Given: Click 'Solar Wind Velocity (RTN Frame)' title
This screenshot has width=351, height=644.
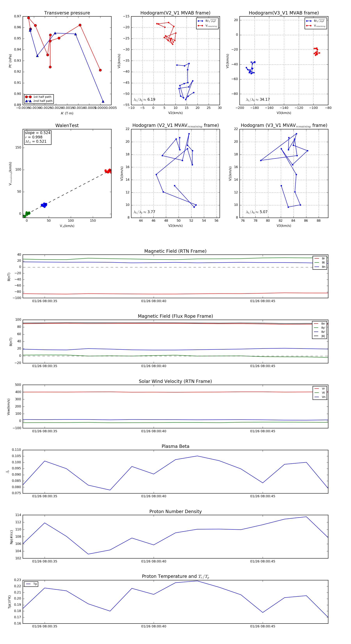Looking at the screenshot, I should point(175,381).
